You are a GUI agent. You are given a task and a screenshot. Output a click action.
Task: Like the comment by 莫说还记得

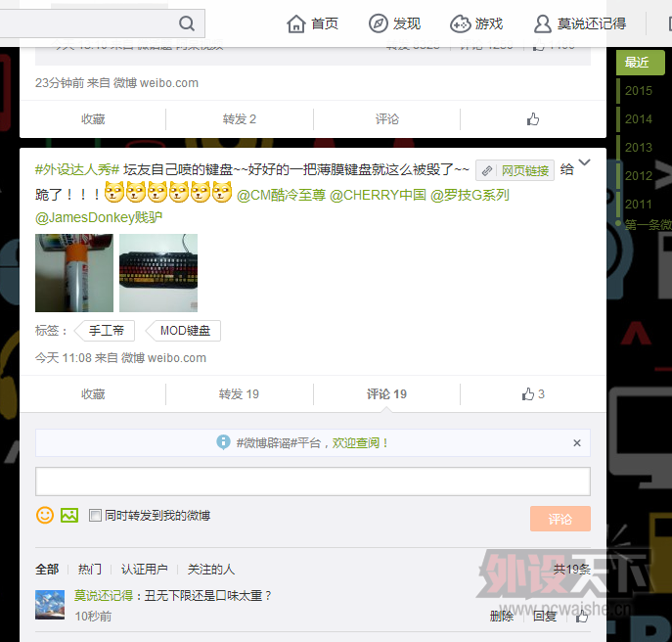(x=582, y=617)
